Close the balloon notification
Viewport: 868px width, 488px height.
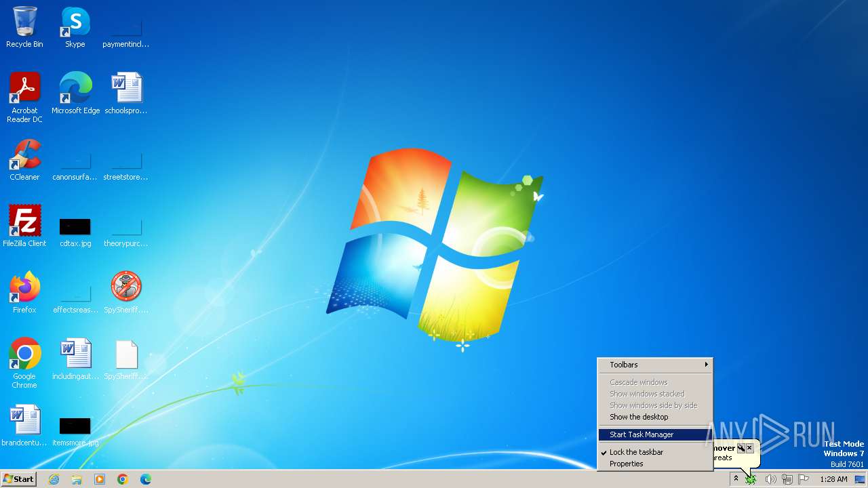pos(749,448)
